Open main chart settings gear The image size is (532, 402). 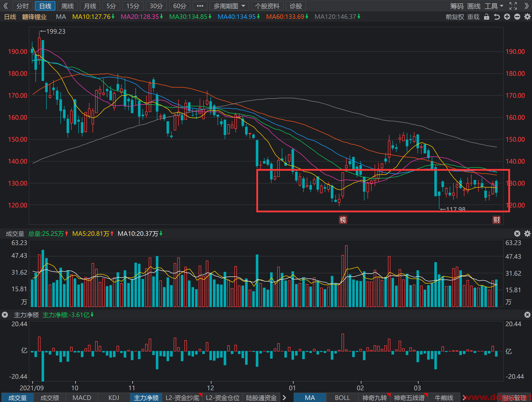coord(527,17)
